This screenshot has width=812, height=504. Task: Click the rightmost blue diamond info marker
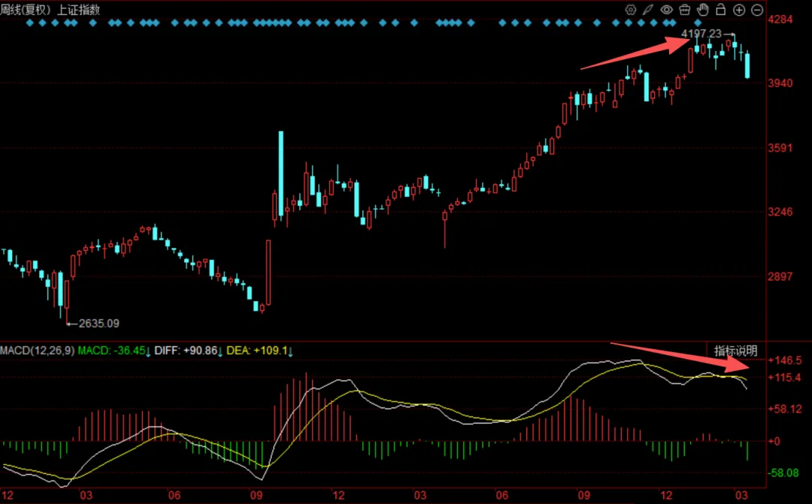698,23
